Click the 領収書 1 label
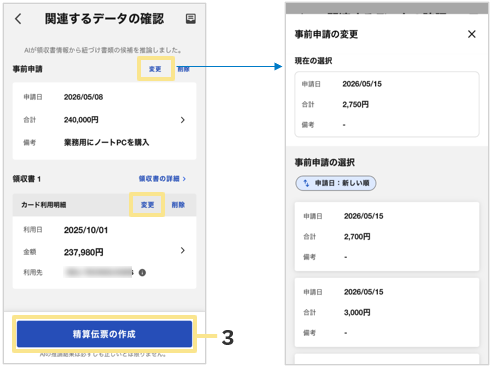The width and height of the screenshot is (495, 370). point(27,179)
